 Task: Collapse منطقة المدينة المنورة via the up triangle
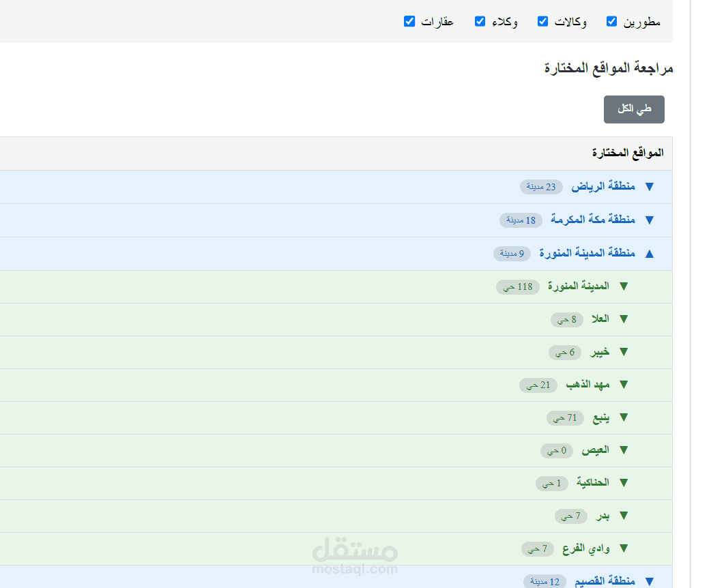[x=650, y=254]
